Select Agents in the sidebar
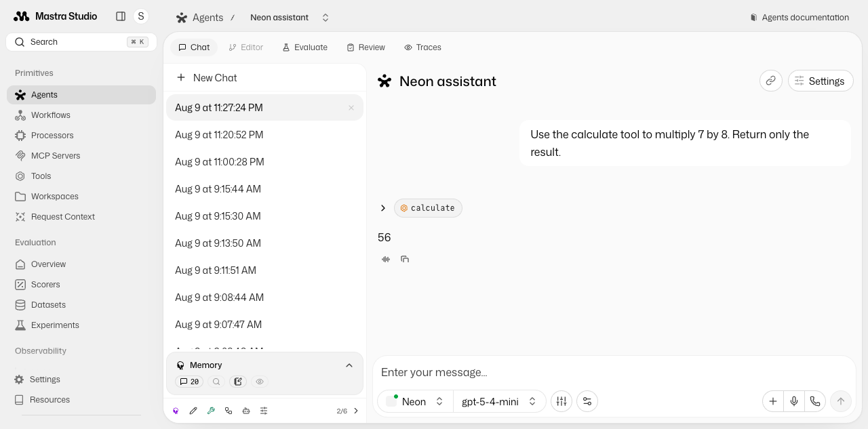This screenshot has width=868, height=429. (81, 95)
